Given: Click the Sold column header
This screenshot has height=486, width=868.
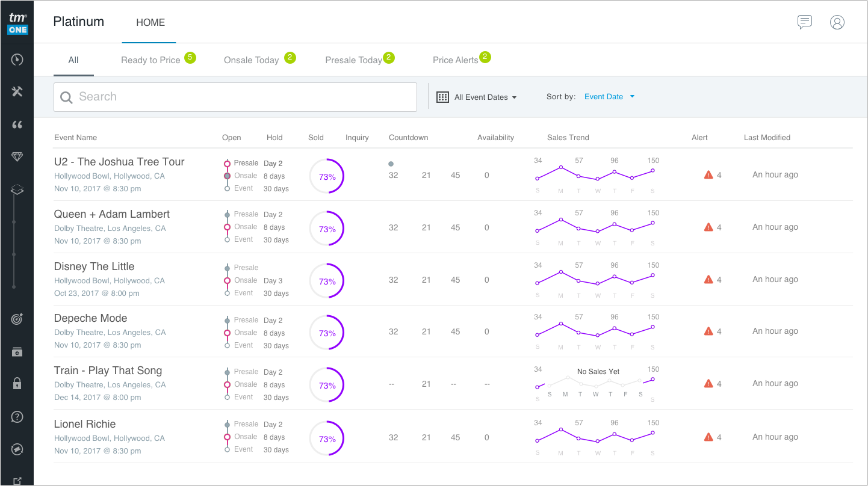Looking at the screenshot, I should point(316,138).
